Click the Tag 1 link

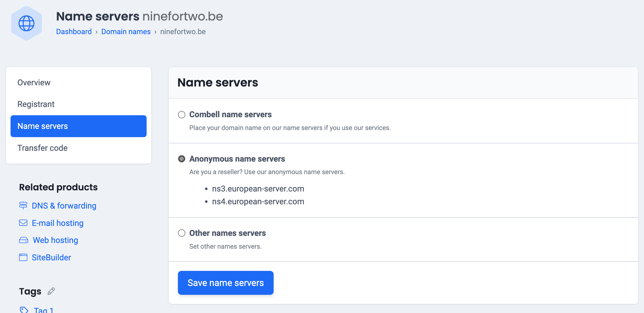(x=44, y=310)
